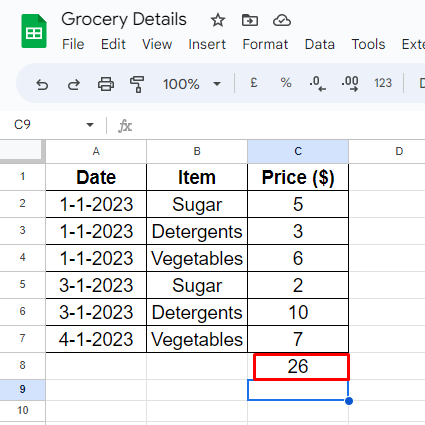Increase decimal places button
The image size is (425, 425).
tap(350, 84)
